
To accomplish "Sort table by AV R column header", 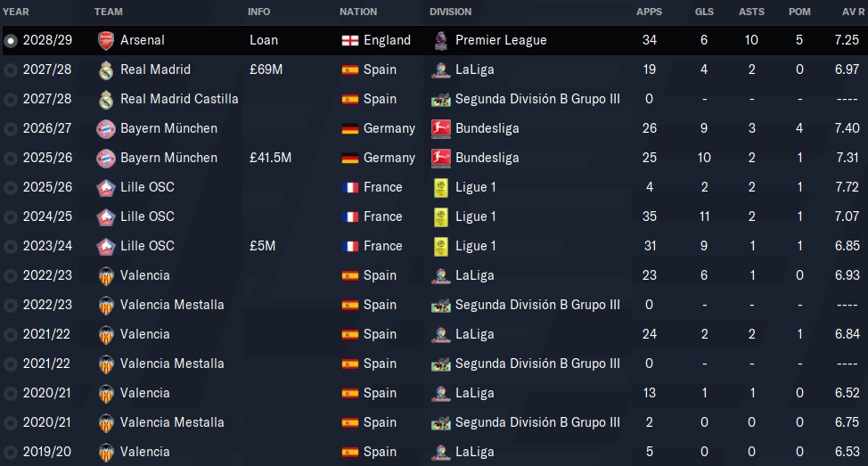I will [853, 12].
